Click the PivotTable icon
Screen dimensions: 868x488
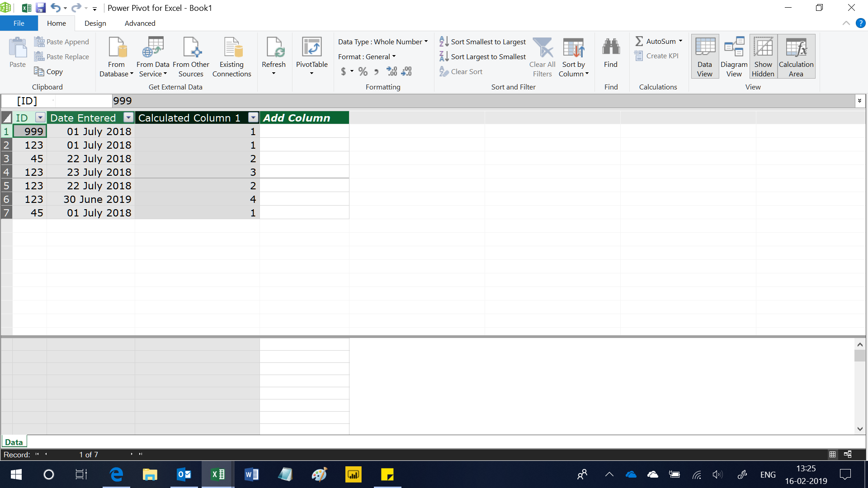(x=311, y=56)
